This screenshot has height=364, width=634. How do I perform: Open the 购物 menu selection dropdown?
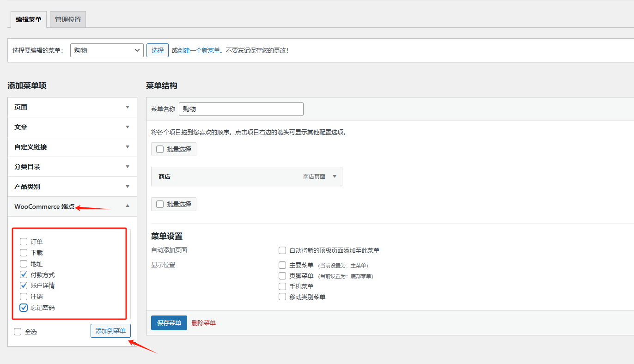click(x=106, y=50)
